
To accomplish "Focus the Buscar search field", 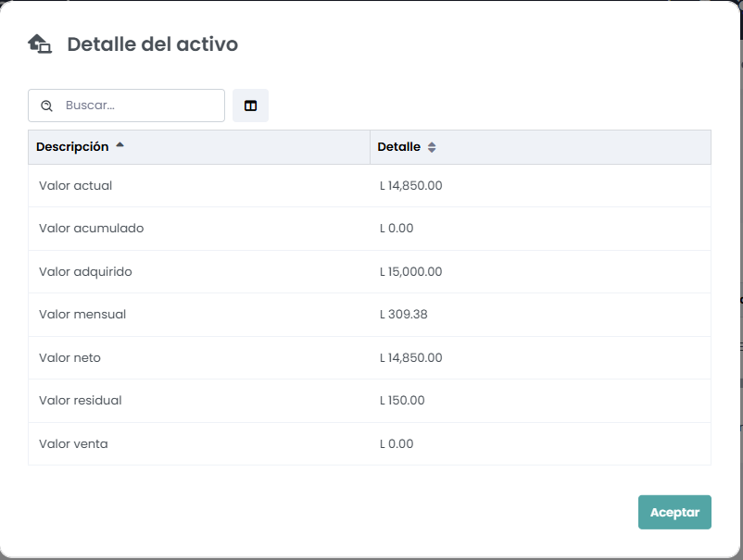I will click(139, 106).
